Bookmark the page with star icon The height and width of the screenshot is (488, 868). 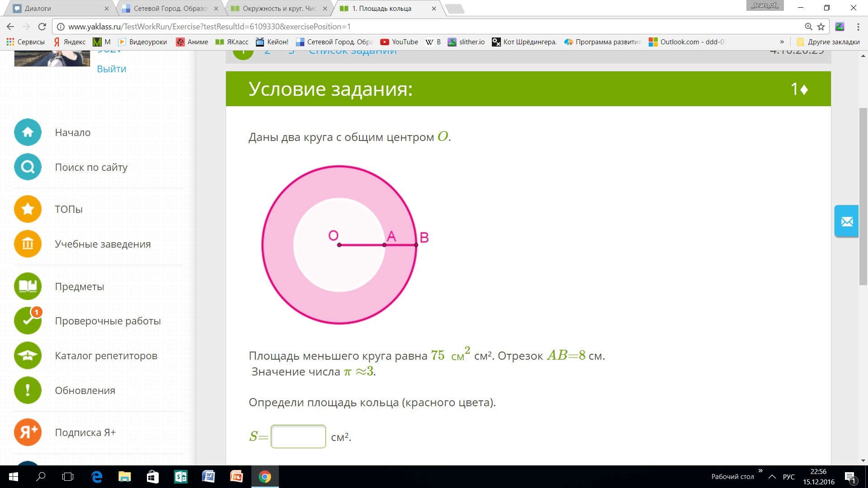click(821, 27)
